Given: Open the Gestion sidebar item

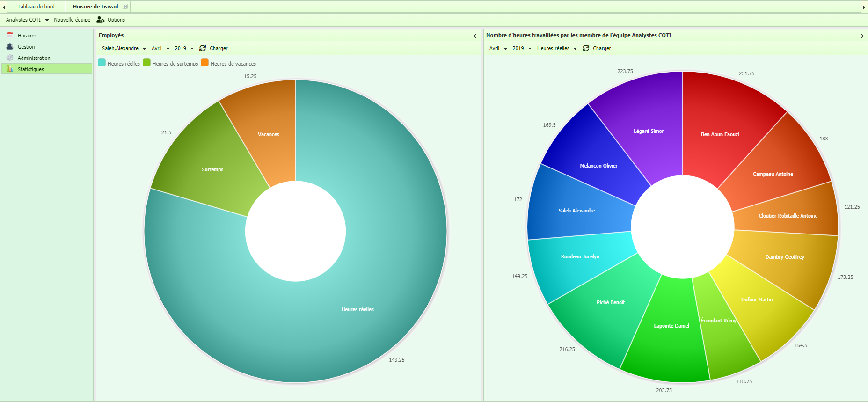Looking at the screenshot, I should pyautogui.click(x=47, y=47).
